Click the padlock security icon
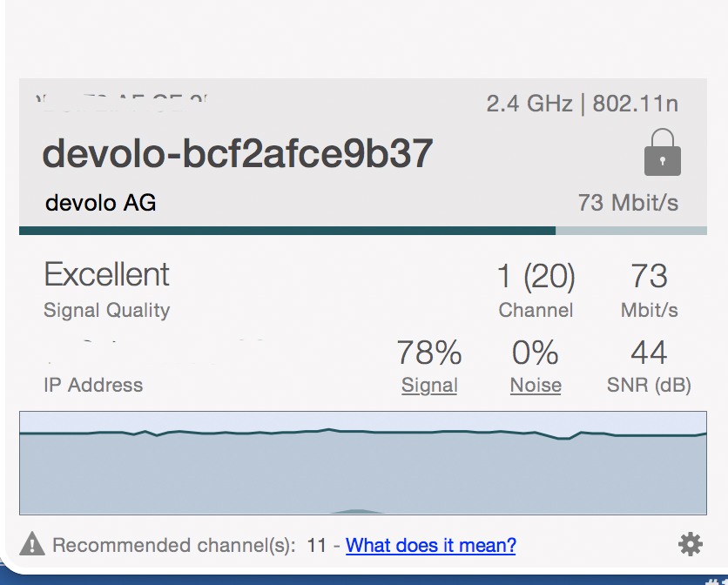The width and height of the screenshot is (728, 585). (x=662, y=152)
